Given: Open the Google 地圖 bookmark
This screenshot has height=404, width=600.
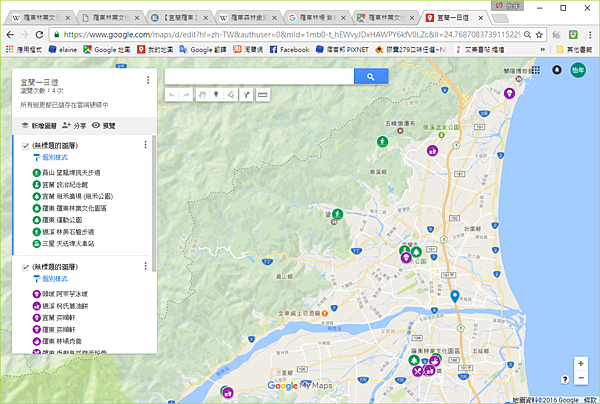Looking at the screenshot, I should (x=107, y=49).
